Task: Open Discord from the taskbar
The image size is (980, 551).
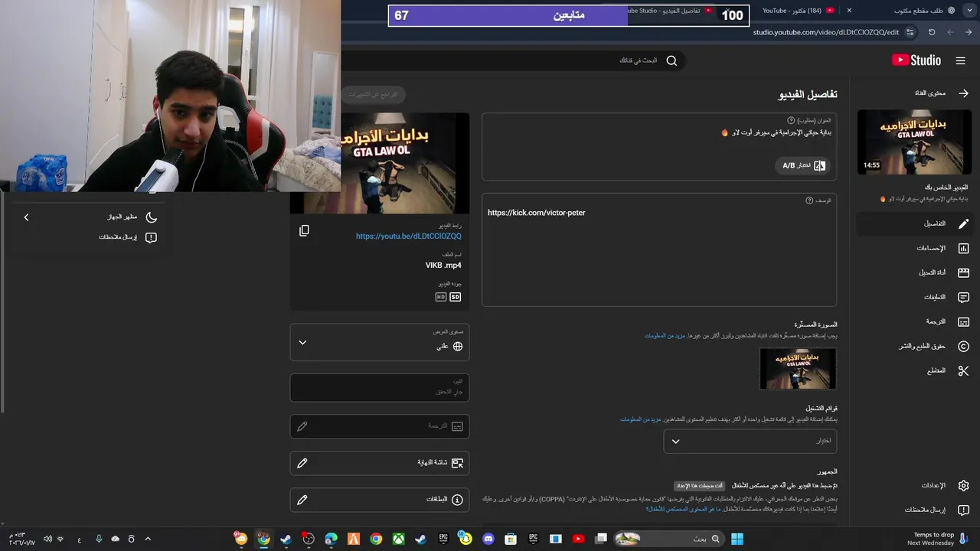Action: click(x=488, y=539)
